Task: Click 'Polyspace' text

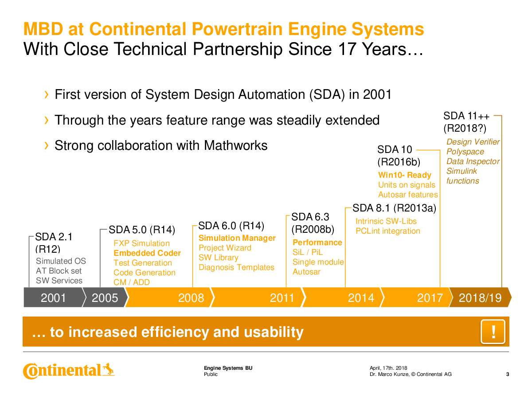Action: coord(465,152)
